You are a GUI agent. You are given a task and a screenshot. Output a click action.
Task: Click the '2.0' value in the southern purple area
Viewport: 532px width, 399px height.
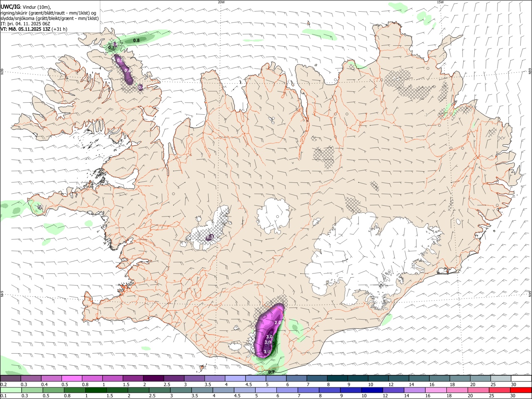278,323
